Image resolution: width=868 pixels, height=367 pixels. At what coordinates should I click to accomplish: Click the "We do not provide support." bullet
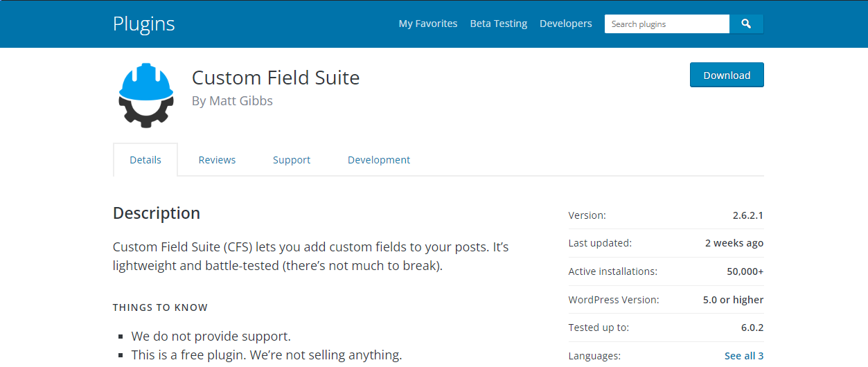(x=211, y=337)
